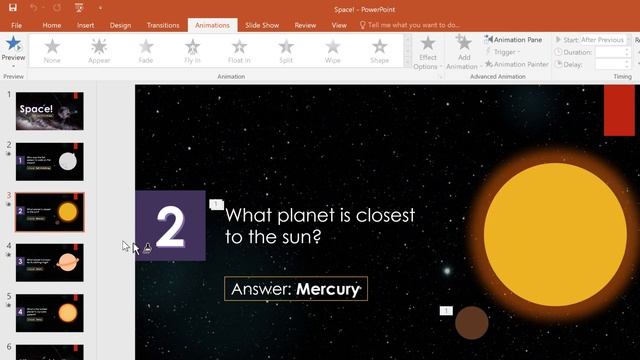Apply the Appear animation
The width and height of the screenshot is (640, 360).
coord(99,51)
